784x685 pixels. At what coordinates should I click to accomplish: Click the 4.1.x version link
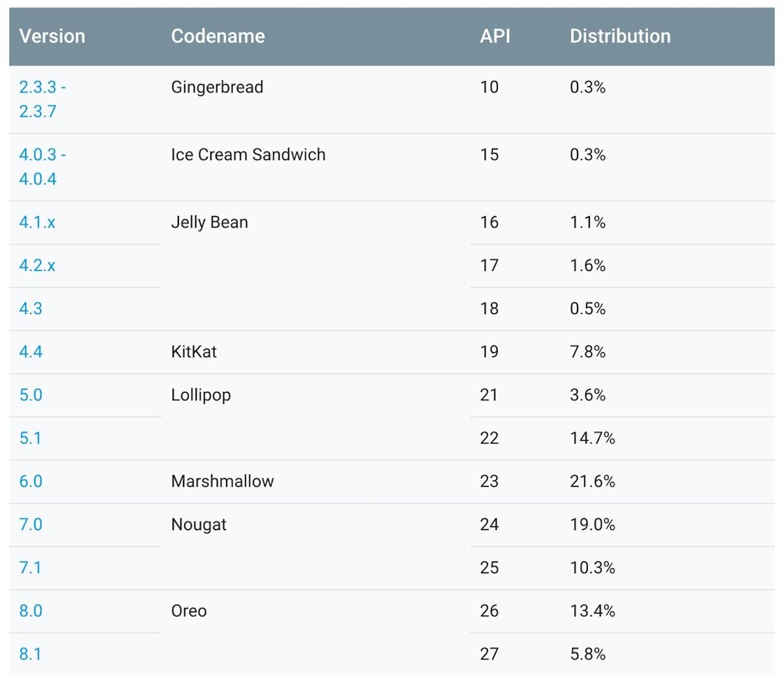[37, 223]
